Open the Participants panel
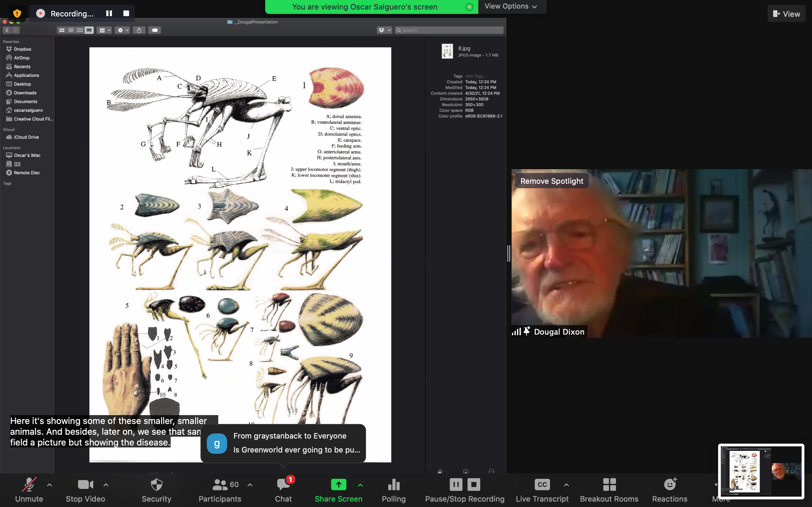Image resolution: width=812 pixels, height=507 pixels. [220, 490]
